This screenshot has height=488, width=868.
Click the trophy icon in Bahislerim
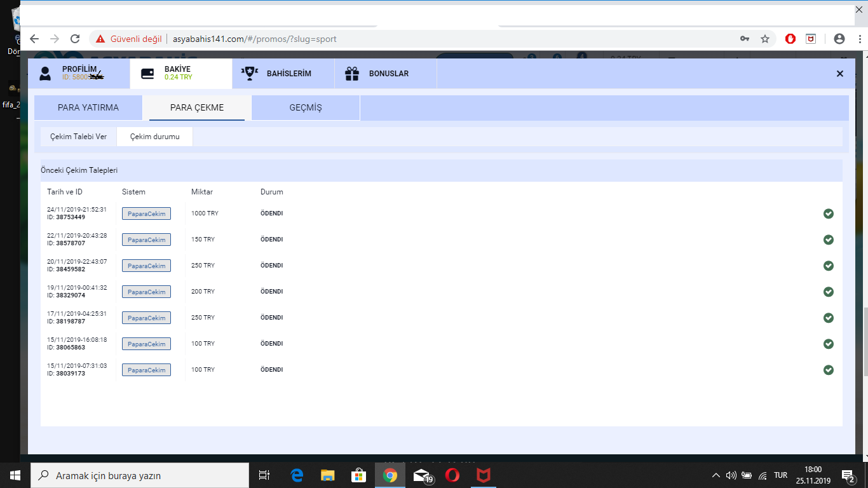coord(249,73)
